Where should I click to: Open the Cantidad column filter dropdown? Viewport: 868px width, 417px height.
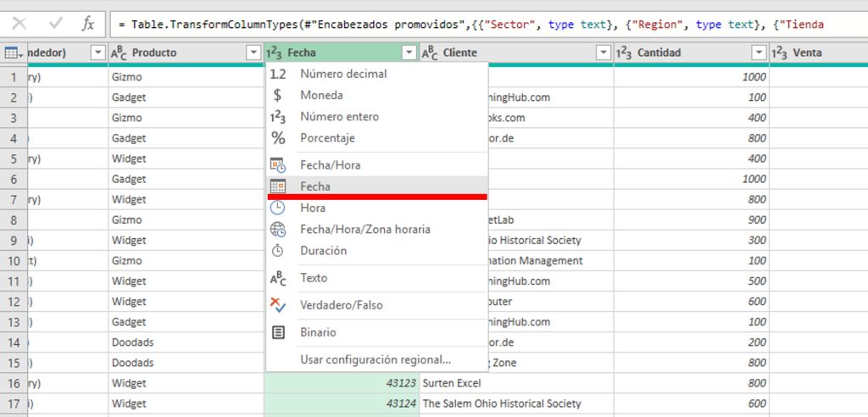pos(759,53)
